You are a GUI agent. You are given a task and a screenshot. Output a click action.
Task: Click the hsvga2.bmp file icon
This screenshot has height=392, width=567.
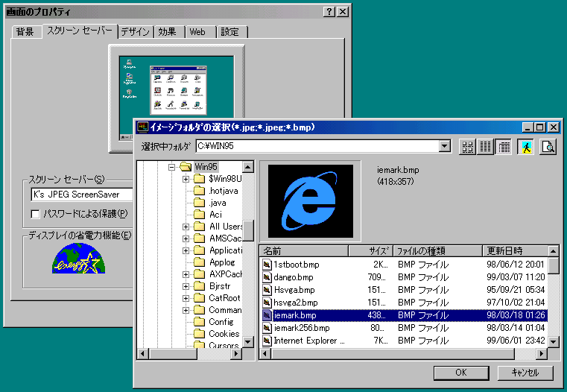click(x=267, y=303)
